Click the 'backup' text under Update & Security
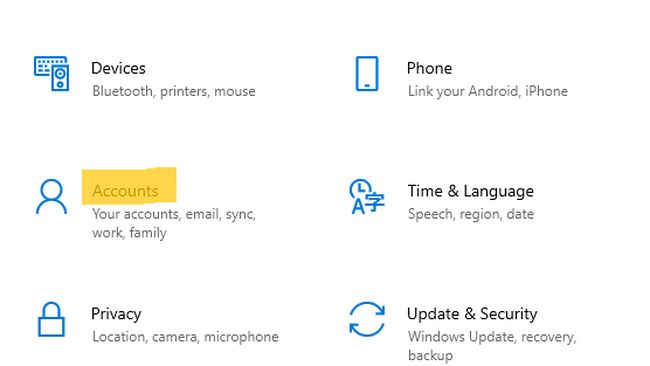650x366 pixels. 430,355
